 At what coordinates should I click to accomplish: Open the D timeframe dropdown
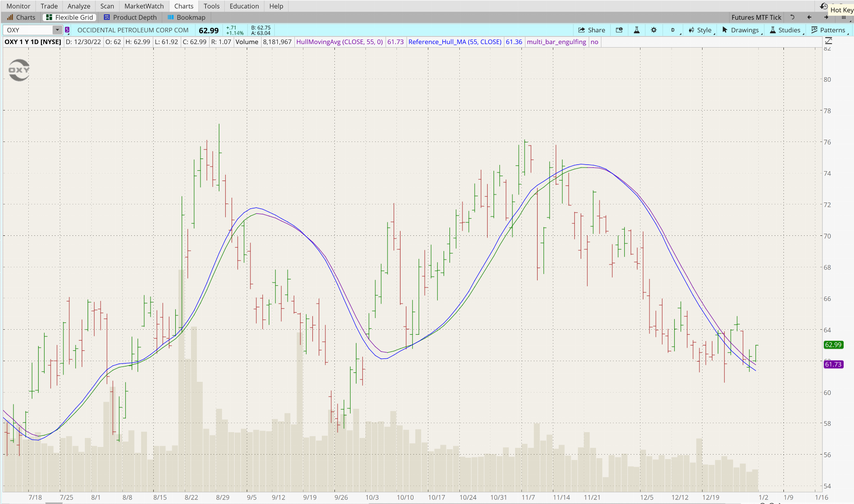pyautogui.click(x=673, y=30)
